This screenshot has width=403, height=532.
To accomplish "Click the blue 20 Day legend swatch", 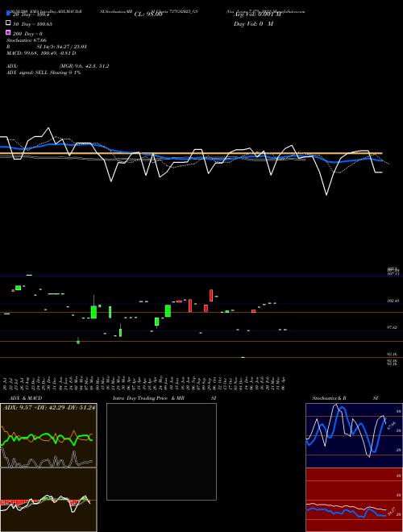I will click(x=8, y=13).
